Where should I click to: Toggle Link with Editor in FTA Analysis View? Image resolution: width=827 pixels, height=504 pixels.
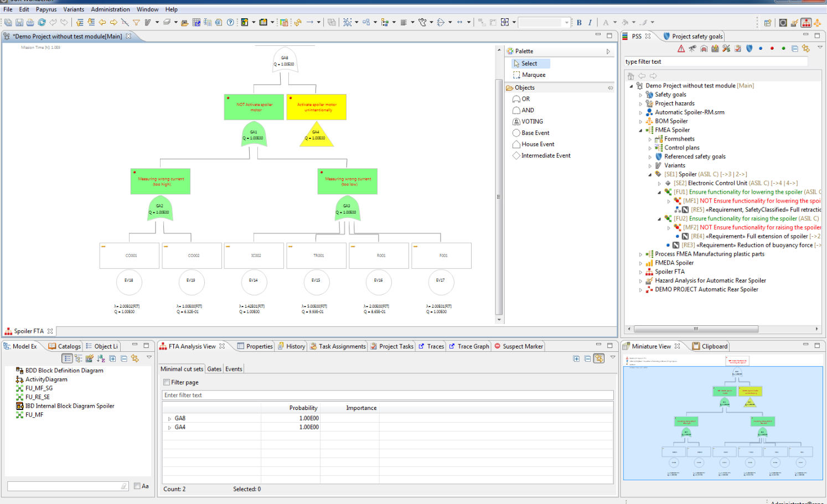(x=599, y=359)
